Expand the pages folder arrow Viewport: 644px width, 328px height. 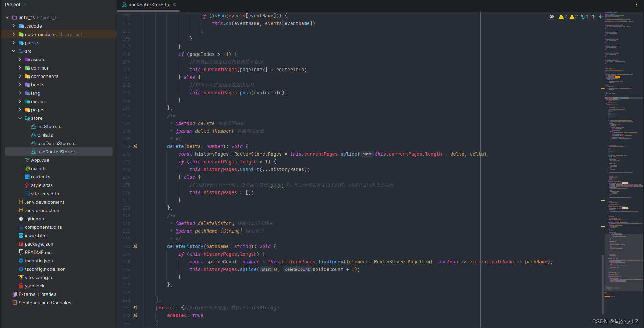pos(20,110)
